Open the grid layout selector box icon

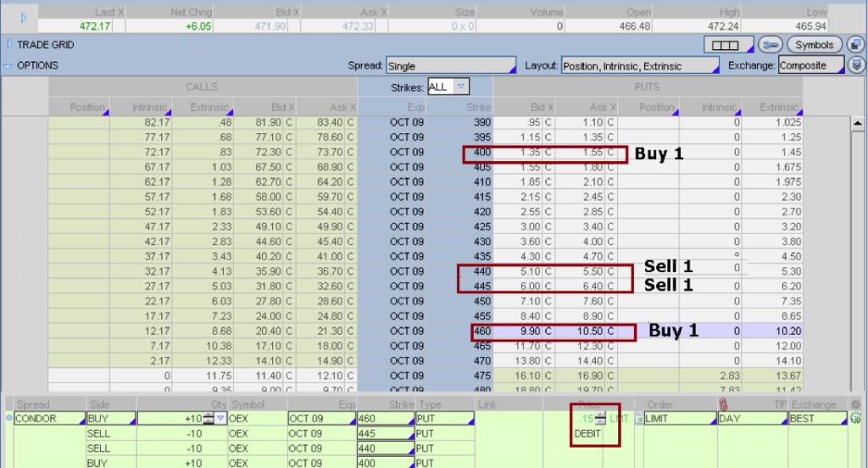point(728,45)
